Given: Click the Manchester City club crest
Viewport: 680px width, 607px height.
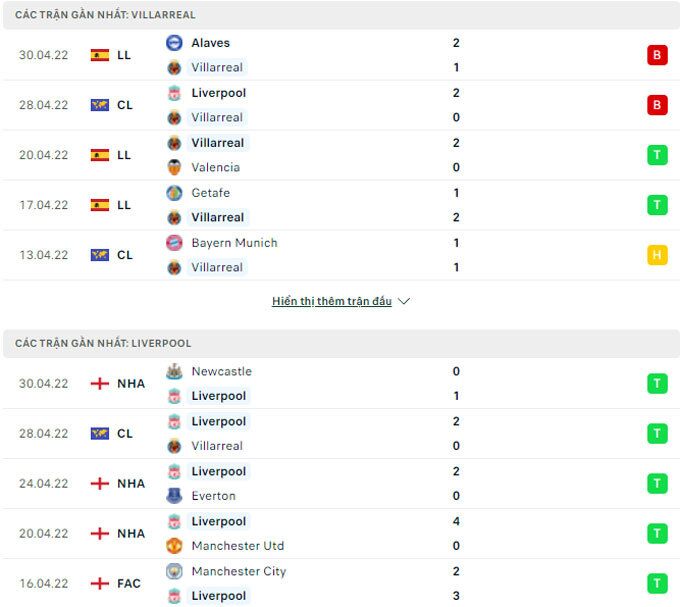Looking at the screenshot, I should 174,571.
